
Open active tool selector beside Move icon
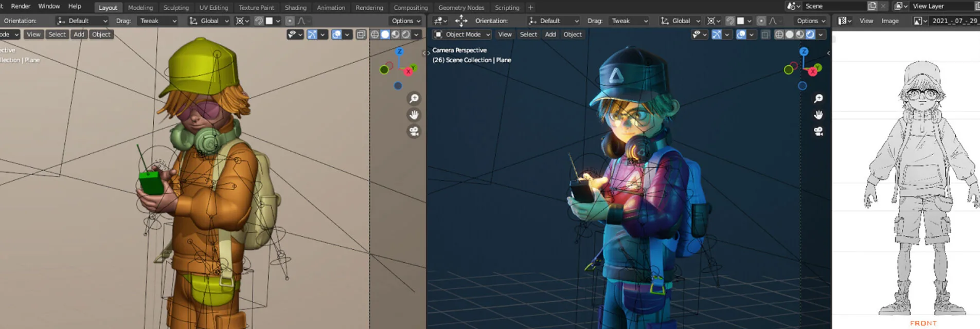tap(440, 21)
